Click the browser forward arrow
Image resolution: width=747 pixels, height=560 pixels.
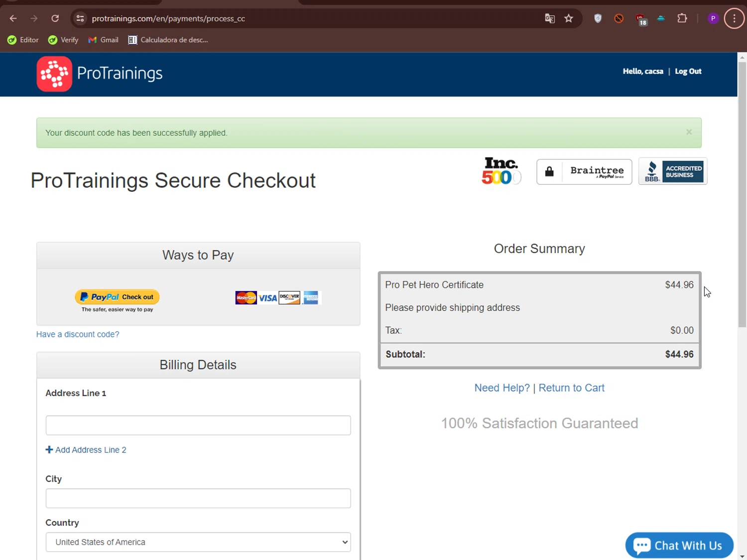(34, 18)
